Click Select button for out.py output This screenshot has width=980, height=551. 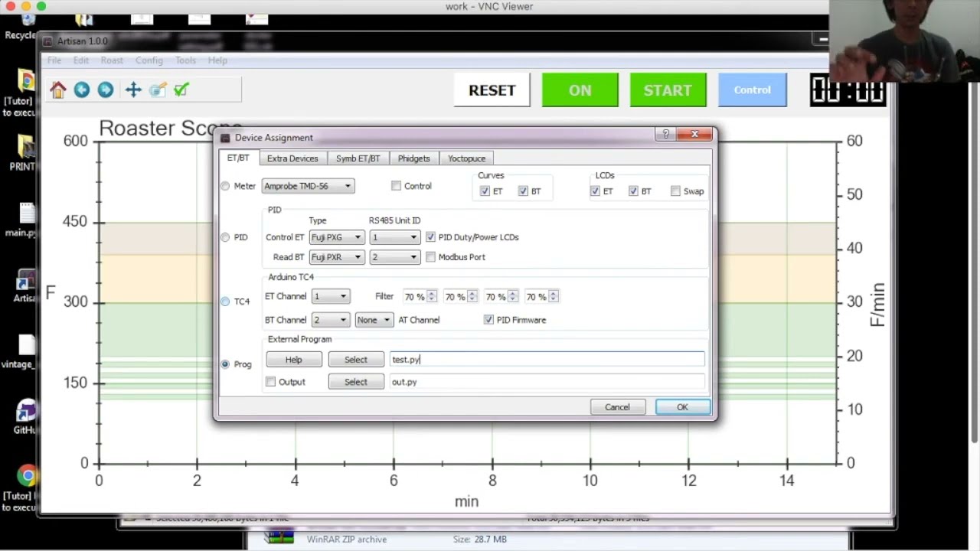click(356, 382)
